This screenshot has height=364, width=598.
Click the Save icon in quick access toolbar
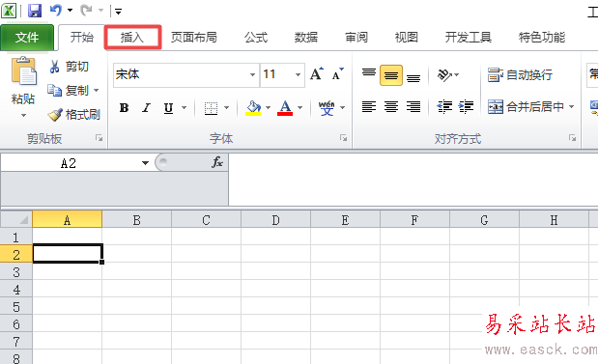(35, 11)
